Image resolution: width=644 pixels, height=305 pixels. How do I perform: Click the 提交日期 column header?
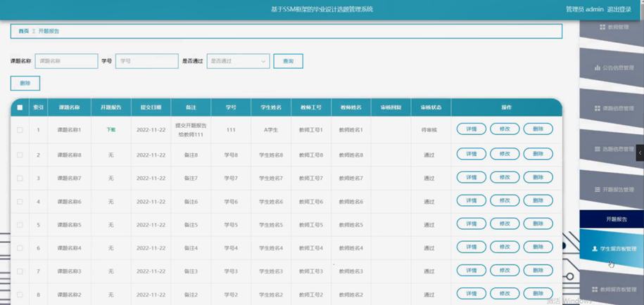[151, 108]
